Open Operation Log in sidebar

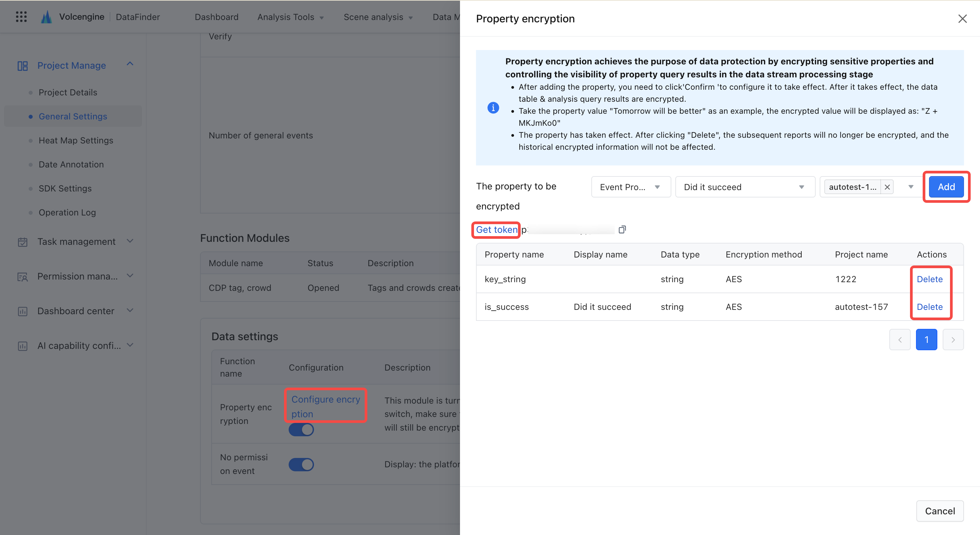67,212
